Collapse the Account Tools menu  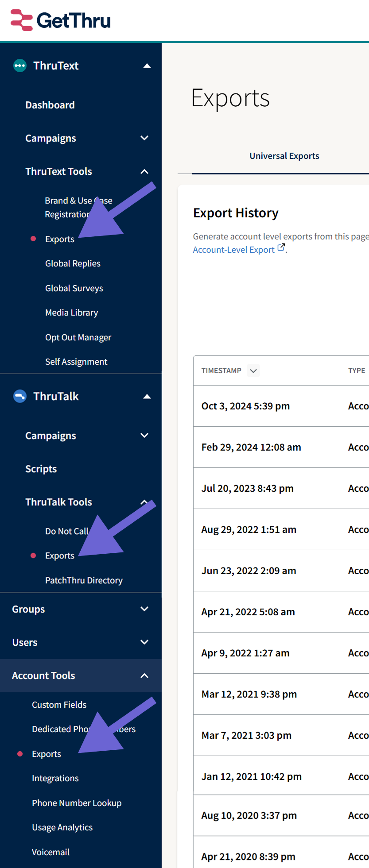coord(144,675)
